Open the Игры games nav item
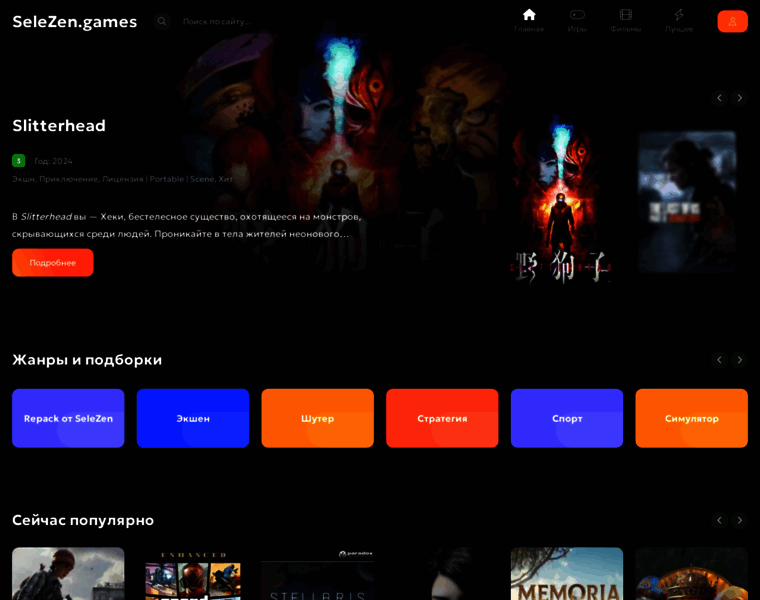The height and width of the screenshot is (600, 760). pyautogui.click(x=577, y=21)
